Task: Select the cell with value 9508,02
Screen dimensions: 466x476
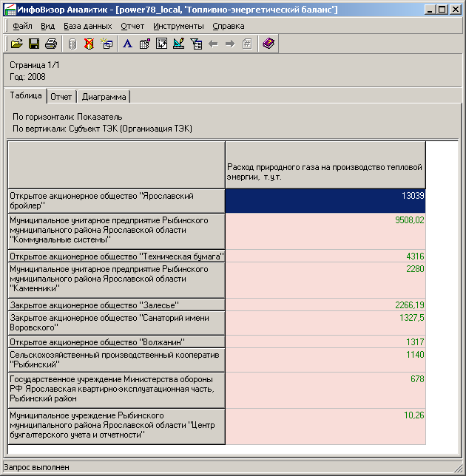Action: tap(325, 231)
